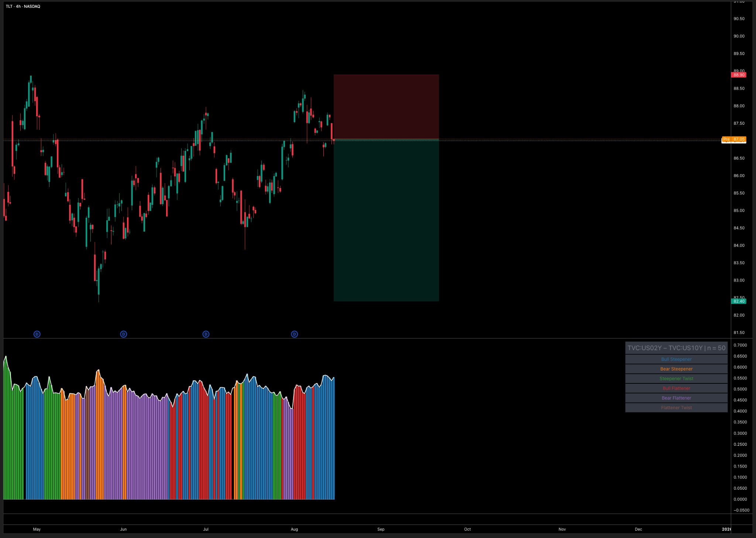Select the green profit zone of the short position
Image resolution: width=756 pixels, height=538 pixels.
(x=386, y=220)
